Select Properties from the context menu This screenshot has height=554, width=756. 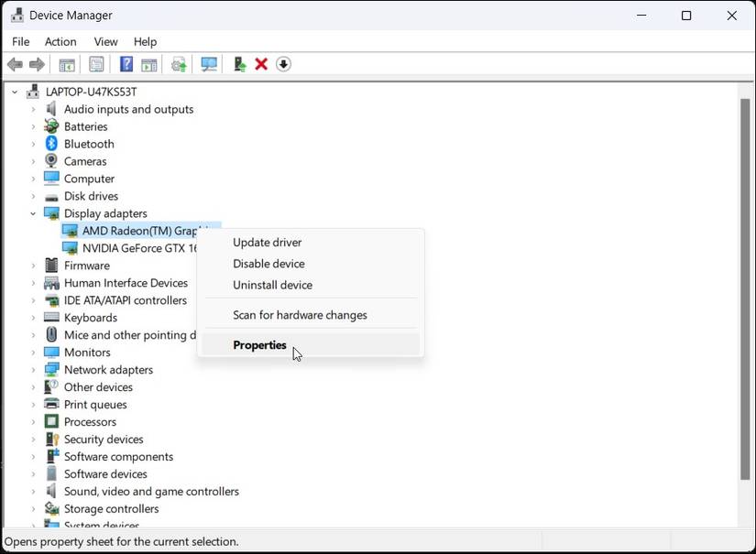pyautogui.click(x=259, y=345)
